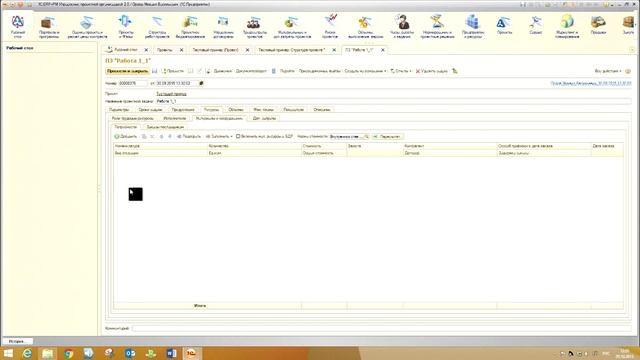The height and width of the screenshot is (360, 640).
Task: Click the Провести и закрыть button
Action: pos(127,71)
